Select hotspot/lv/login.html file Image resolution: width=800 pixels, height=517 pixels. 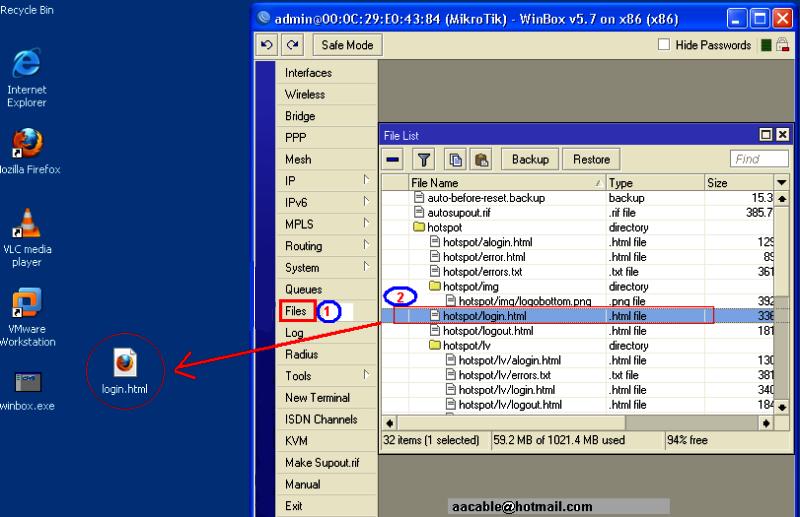pyautogui.click(x=578, y=390)
